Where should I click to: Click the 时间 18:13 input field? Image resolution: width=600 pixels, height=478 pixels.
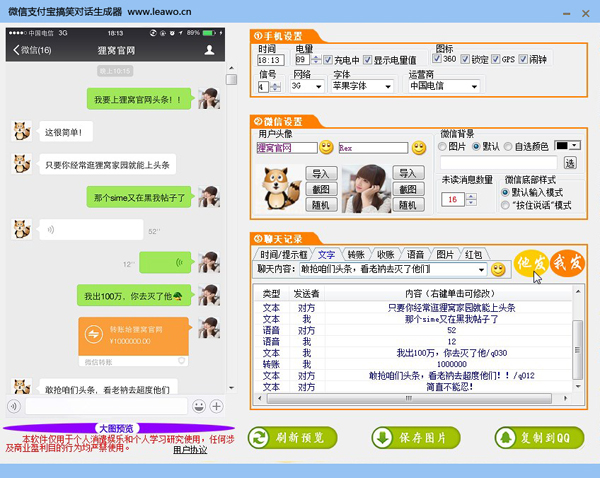pos(271,60)
